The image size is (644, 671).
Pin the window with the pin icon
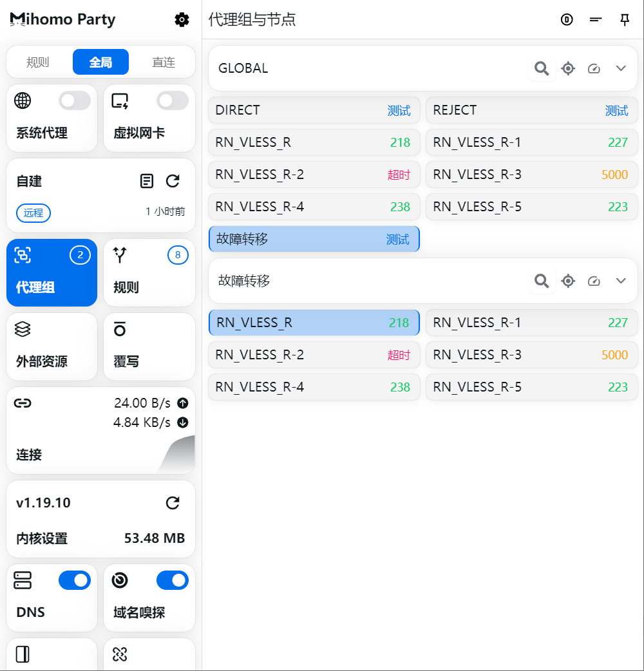coord(624,20)
